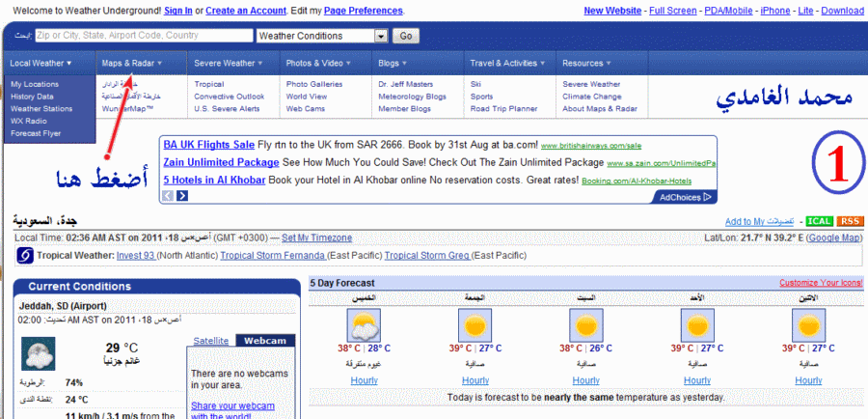Click Zain Unlimited Package ad link

222,162
